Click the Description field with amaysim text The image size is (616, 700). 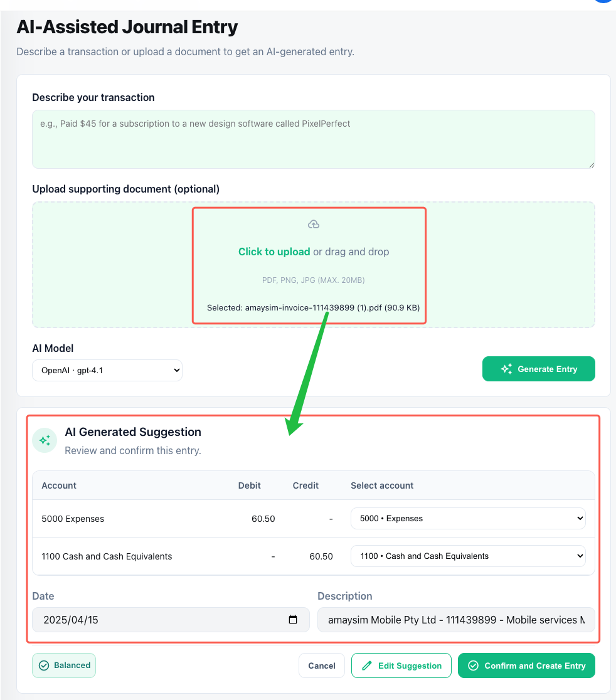tap(456, 620)
